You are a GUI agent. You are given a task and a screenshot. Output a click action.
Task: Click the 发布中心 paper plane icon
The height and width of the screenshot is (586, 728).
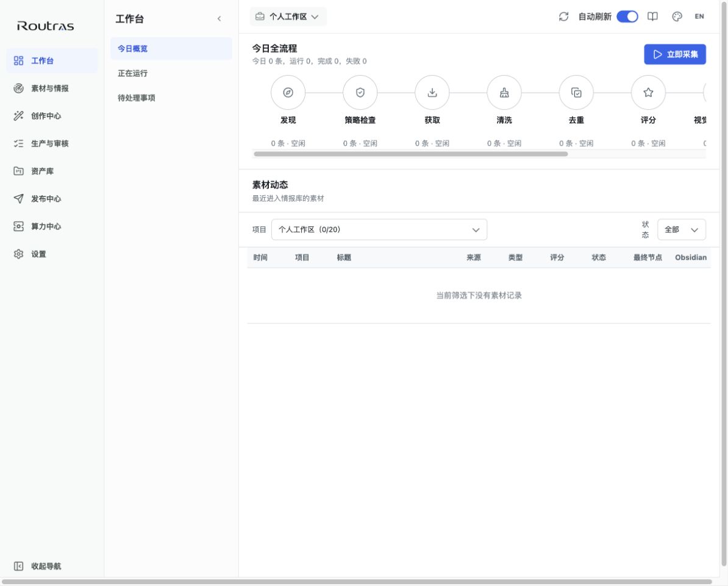(x=18, y=199)
